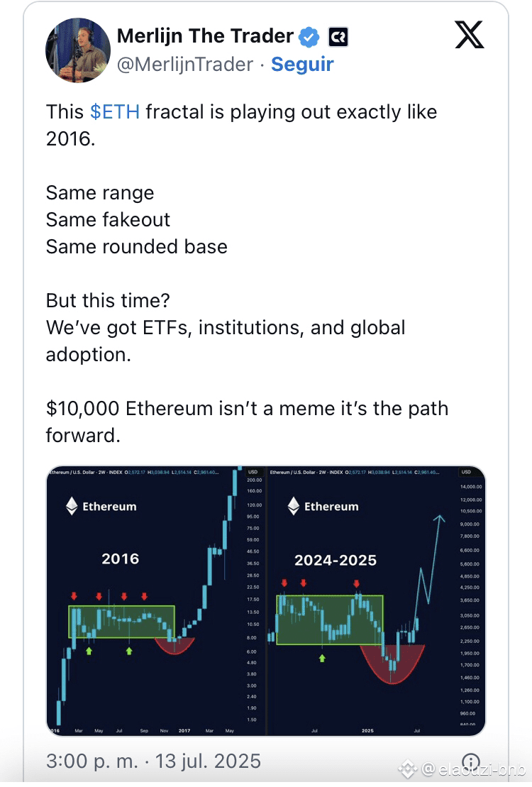Click the Merlijn The Trader display name
532x787 pixels.
coord(205,36)
